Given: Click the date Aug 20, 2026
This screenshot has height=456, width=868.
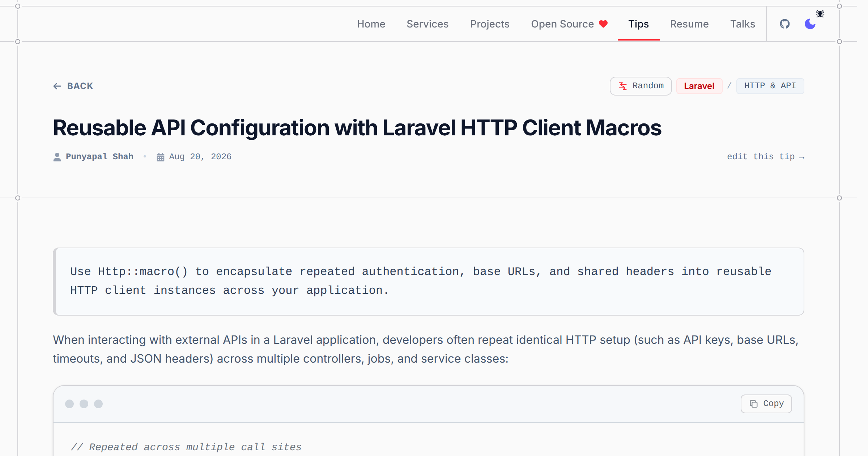Looking at the screenshot, I should click(200, 157).
